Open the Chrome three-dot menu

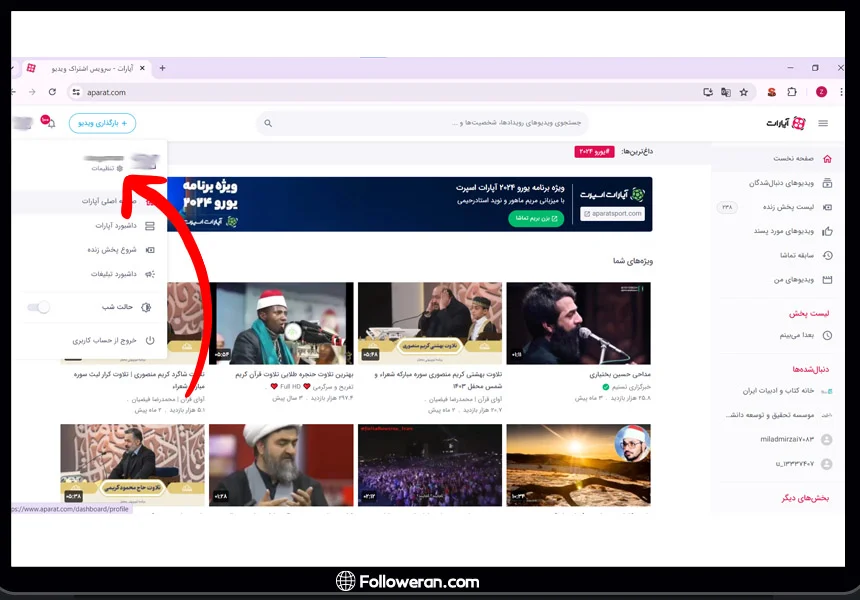pos(841,92)
